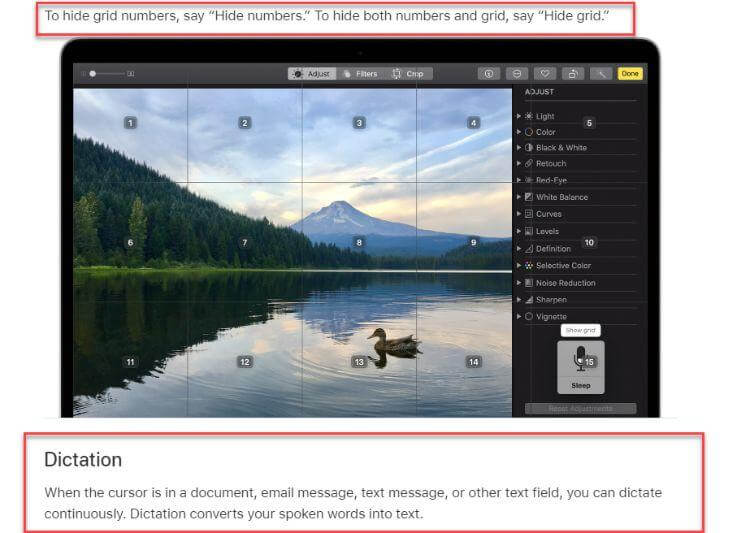The height and width of the screenshot is (533, 750).
Task: Click the info icon in the toolbar
Action: (489, 74)
